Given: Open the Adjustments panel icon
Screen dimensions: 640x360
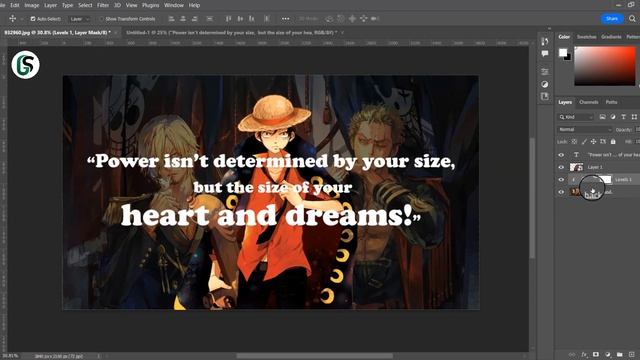Looking at the screenshot, I should click(544, 84).
